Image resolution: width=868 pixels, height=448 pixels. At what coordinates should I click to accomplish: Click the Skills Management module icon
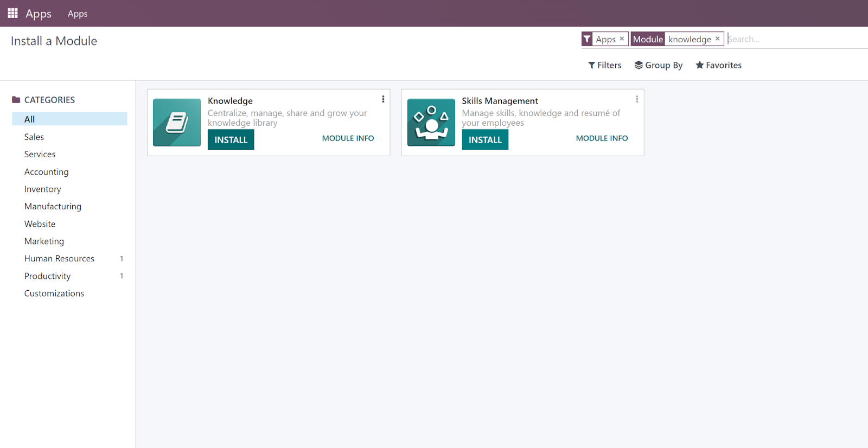(x=431, y=123)
